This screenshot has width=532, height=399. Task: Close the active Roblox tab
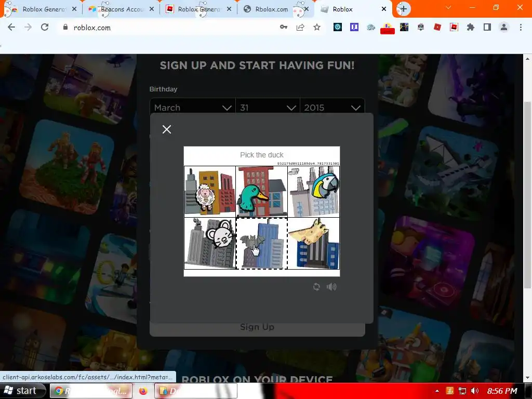point(384,9)
